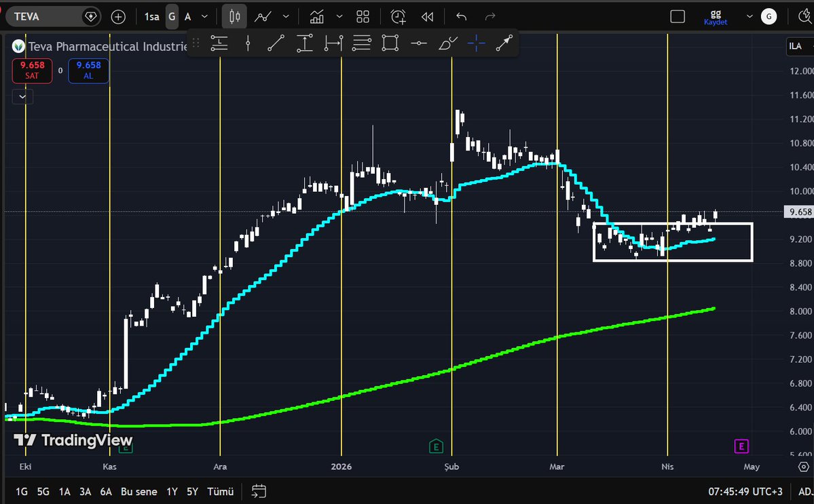Expand the dropdown next to the template icon
The width and height of the screenshot is (814, 504).
[x=339, y=16]
